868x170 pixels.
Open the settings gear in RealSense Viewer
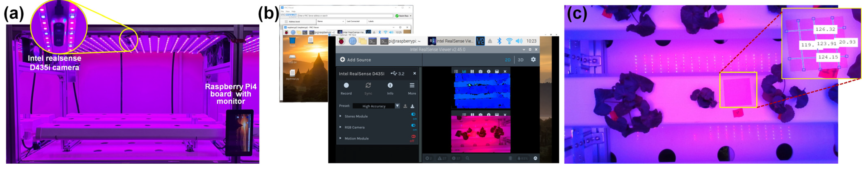[x=533, y=60]
